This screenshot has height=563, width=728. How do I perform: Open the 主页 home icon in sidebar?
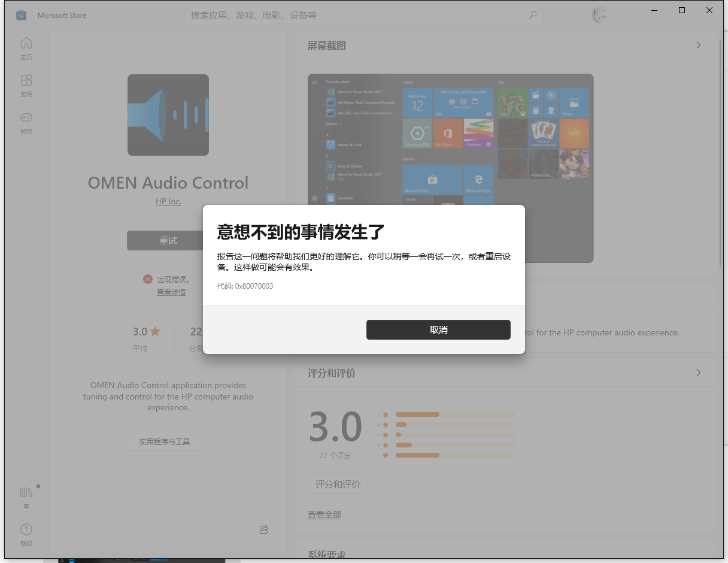click(26, 47)
